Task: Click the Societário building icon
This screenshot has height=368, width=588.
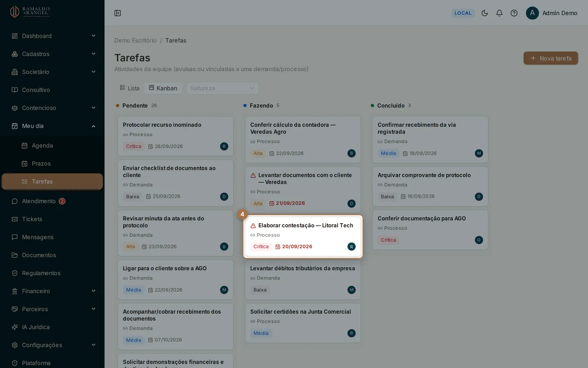Action: (x=15, y=72)
